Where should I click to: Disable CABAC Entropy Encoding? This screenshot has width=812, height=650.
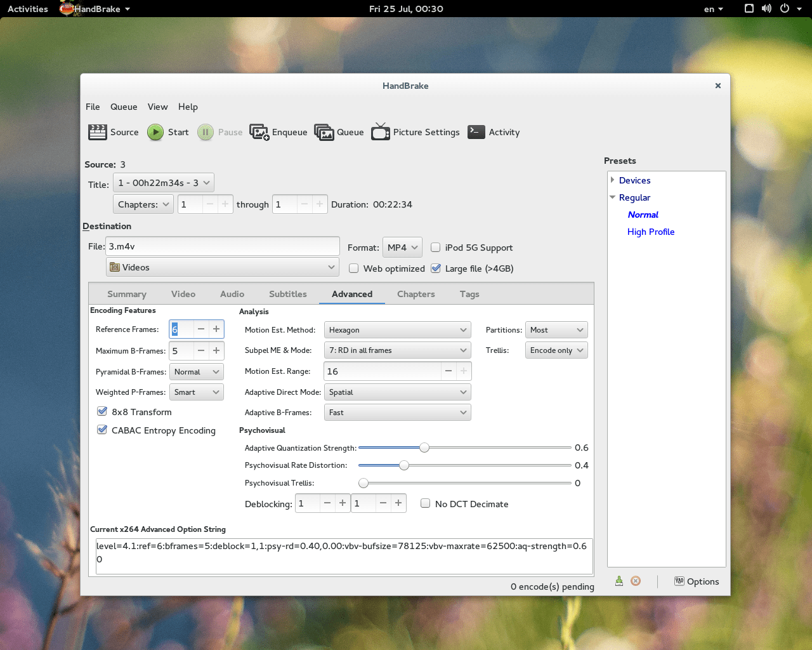102,430
